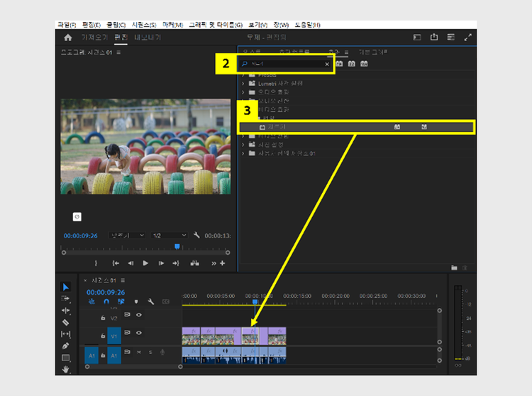Image resolution: width=532 pixels, height=396 pixels.
Task: Open Graphics and Titles (G) menu
Action: [x=216, y=25]
